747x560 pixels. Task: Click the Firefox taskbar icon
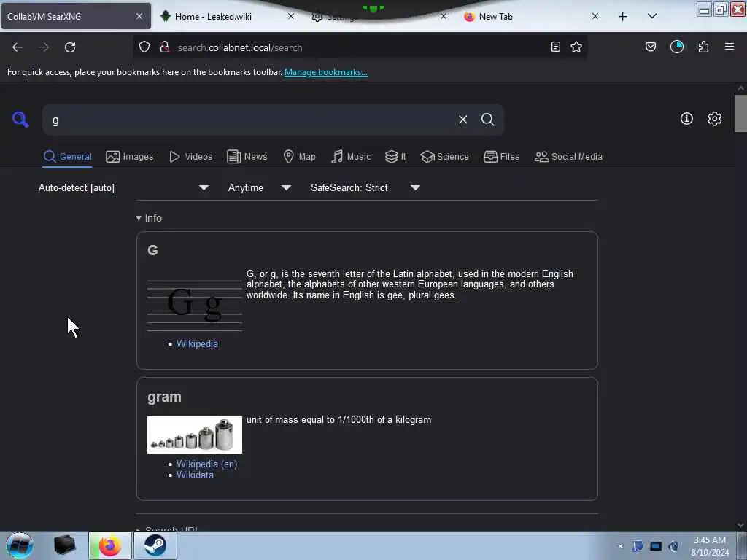coord(109,545)
